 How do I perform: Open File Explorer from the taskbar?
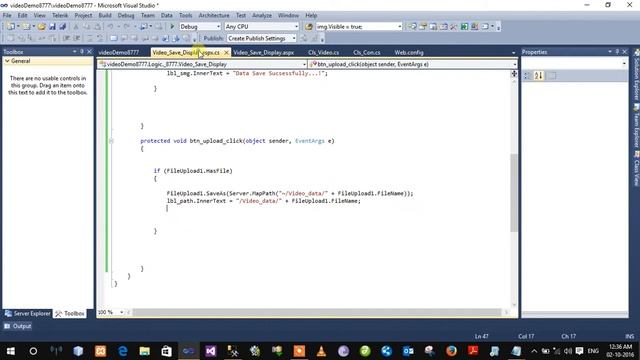(x=144, y=351)
